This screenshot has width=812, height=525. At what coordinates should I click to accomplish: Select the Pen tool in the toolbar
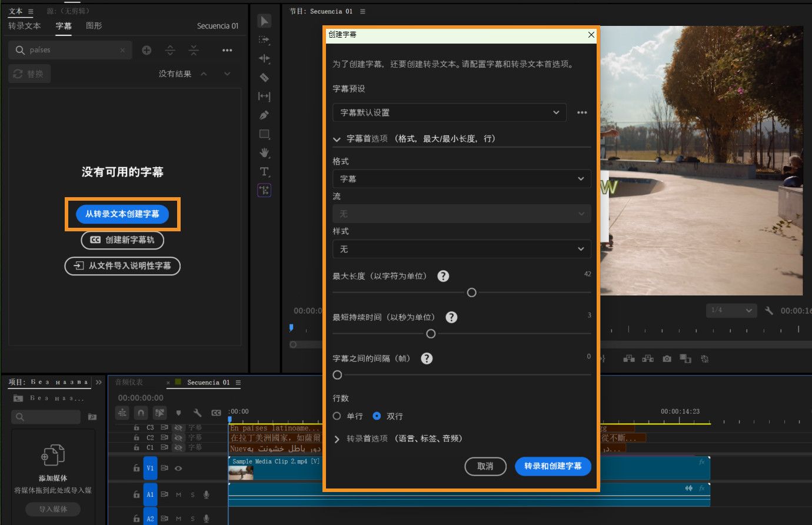(x=264, y=115)
